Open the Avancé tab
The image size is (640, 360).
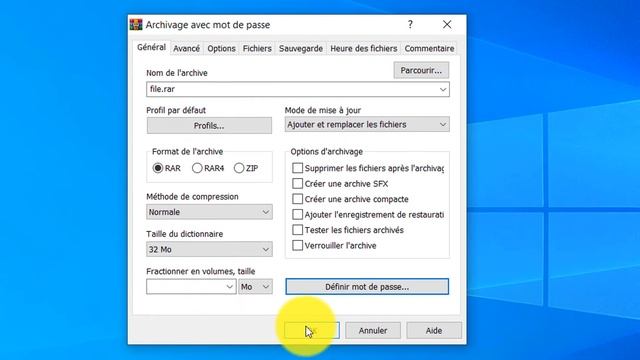[x=187, y=49]
